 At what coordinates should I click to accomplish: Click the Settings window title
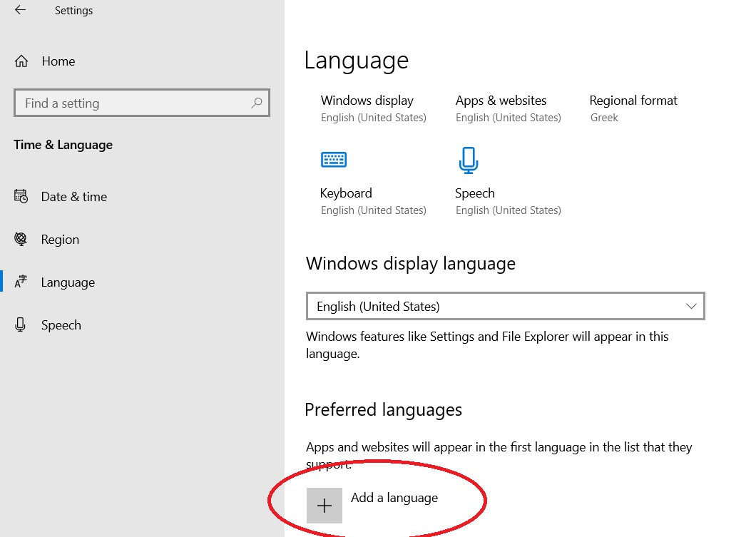73,11
